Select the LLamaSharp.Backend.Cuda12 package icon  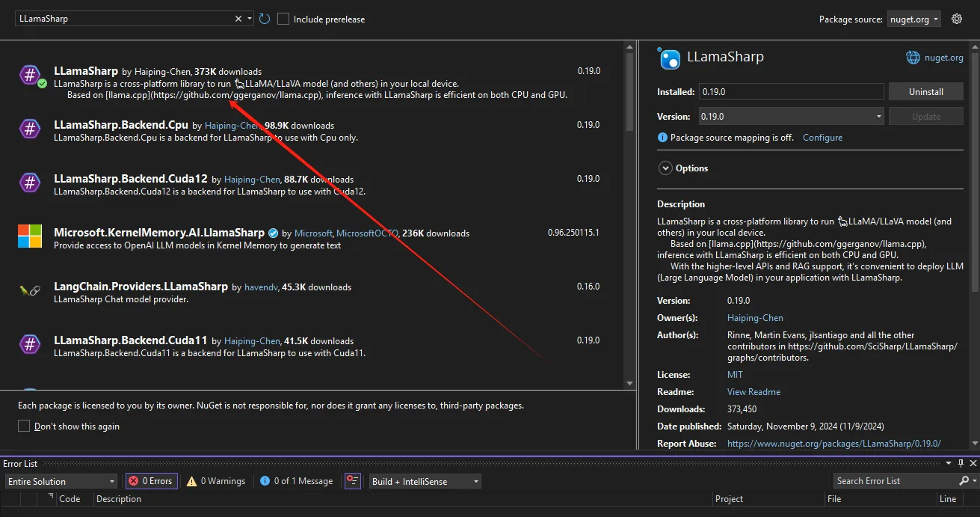coord(30,183)
